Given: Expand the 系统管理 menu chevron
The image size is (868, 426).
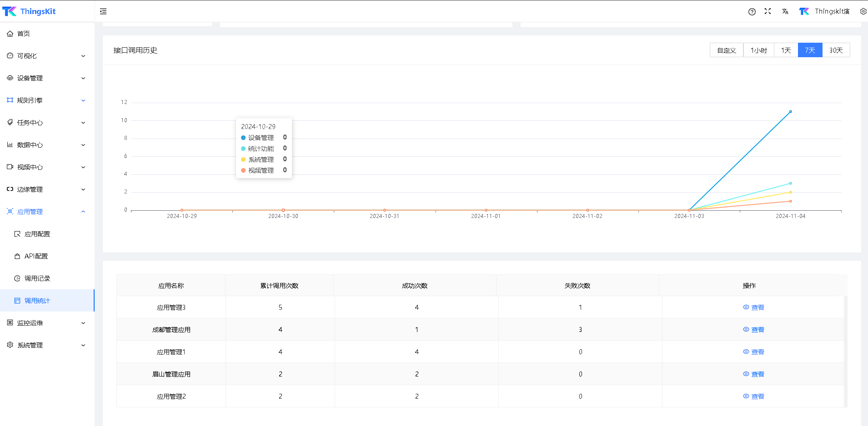Looking at the screenshot, I should pyautogui.click(x=83, y=345).
